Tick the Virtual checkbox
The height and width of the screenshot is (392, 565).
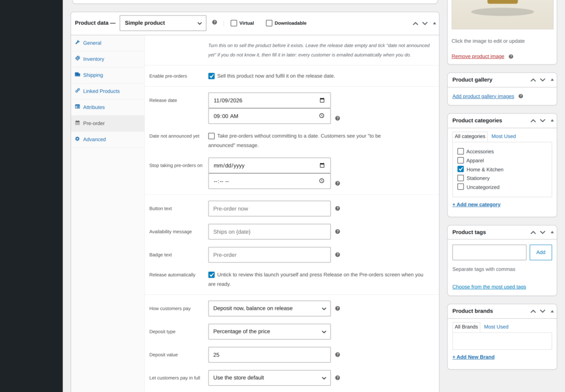click(234, 23)
